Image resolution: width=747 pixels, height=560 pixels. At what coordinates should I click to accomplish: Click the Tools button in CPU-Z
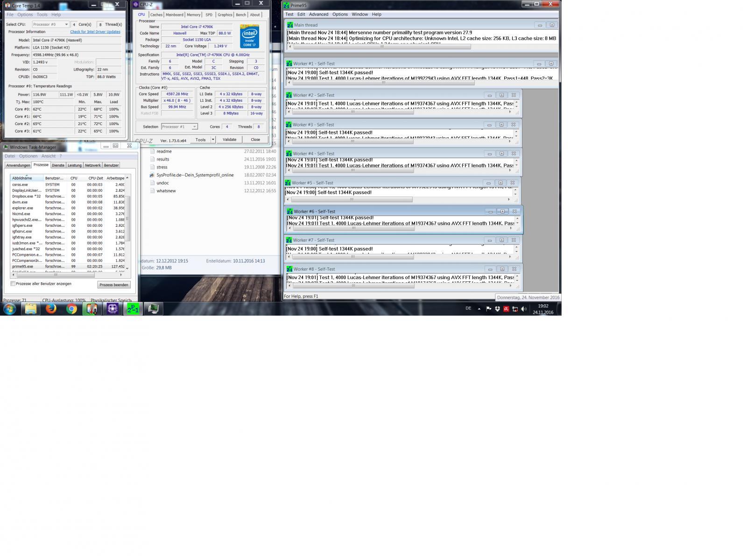pos(200,140)
